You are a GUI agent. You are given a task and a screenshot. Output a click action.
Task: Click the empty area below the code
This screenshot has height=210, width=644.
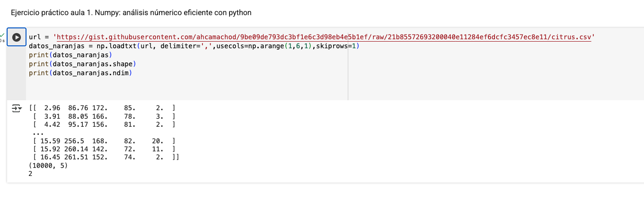click(187, 89)
